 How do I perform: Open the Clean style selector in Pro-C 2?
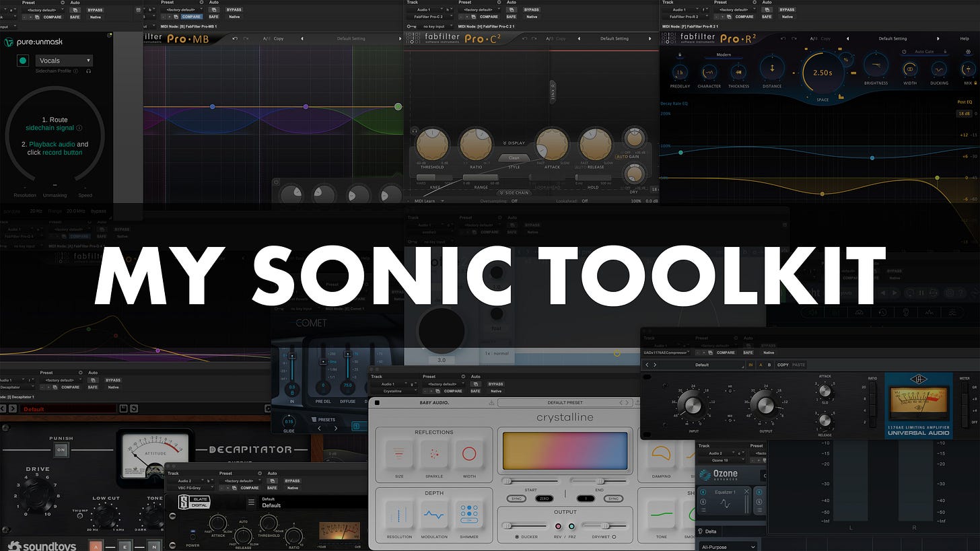[x=514, y=158]
